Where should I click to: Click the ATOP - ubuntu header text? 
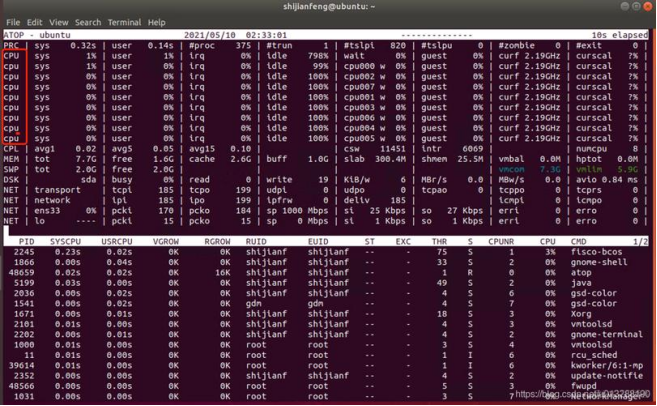tap(37, 35)
